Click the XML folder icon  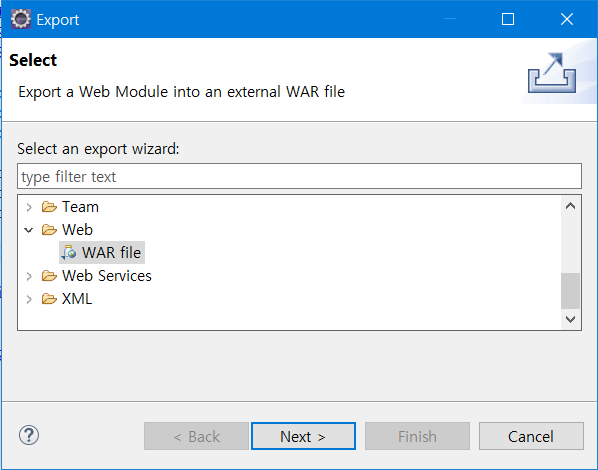coord(49,299)
